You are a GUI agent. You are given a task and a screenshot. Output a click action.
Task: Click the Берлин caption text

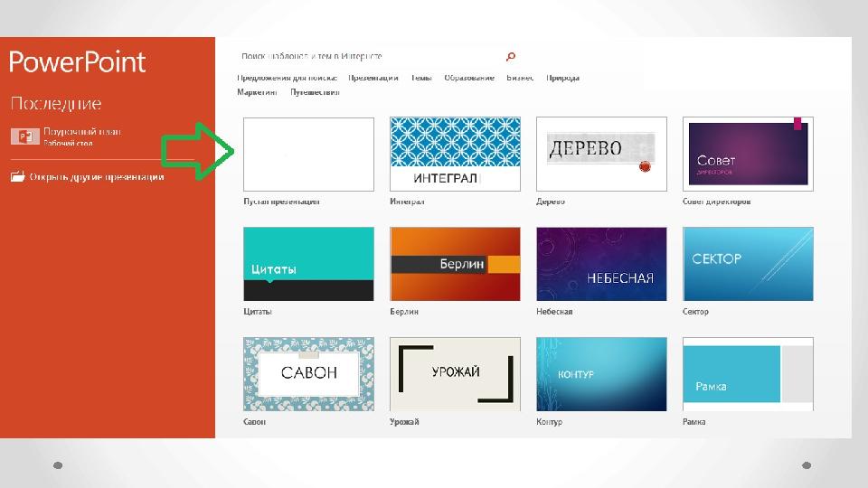coord(404,312)
